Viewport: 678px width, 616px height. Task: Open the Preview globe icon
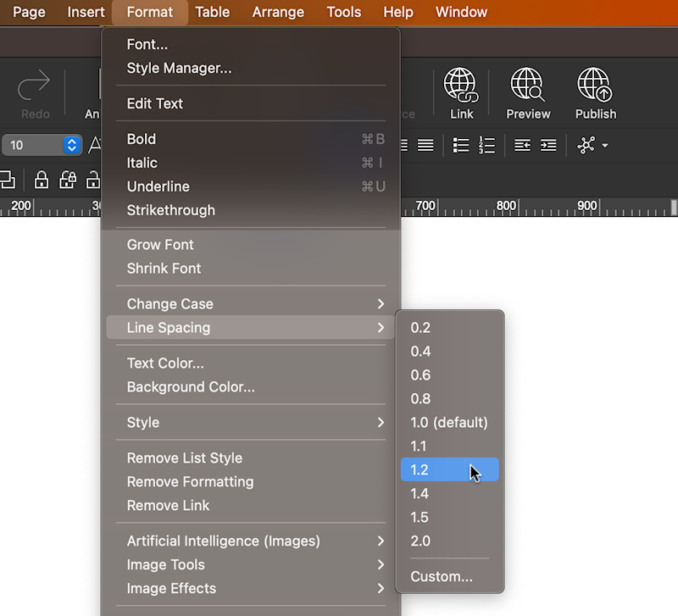[x=528, y=86]
